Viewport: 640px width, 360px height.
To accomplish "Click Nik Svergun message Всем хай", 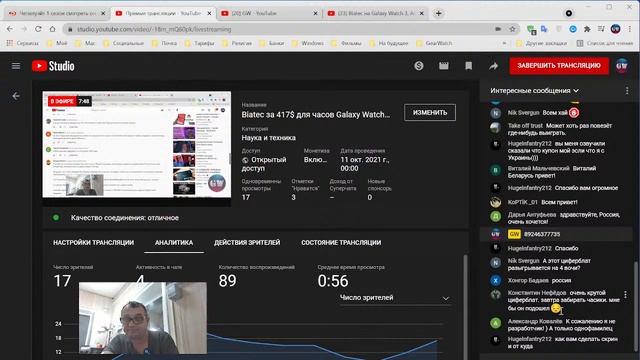I will point(557,113).
